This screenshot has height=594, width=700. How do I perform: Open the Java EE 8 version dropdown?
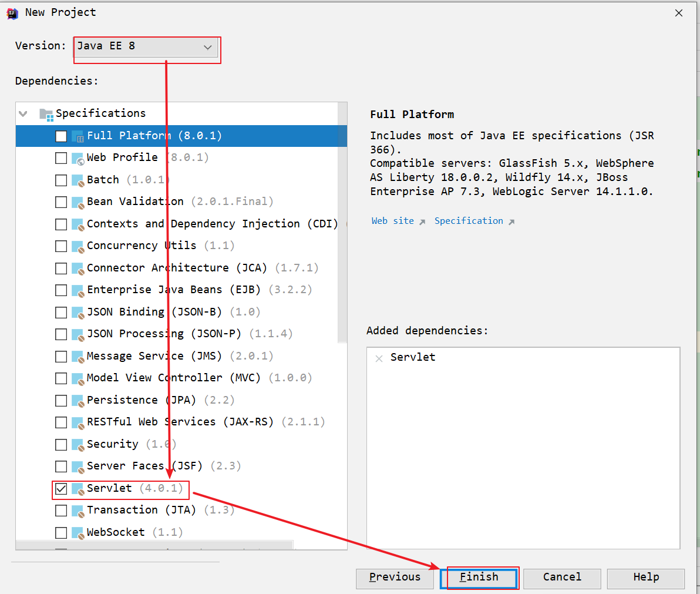coord(146,47)
